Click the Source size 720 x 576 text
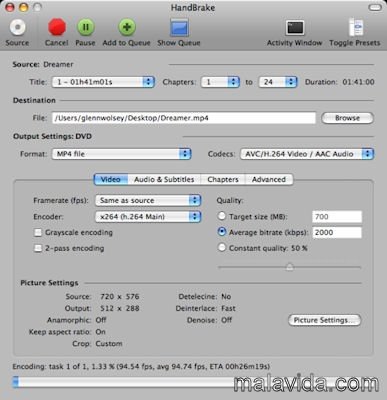The width and height of the screenshot is (387, 400). pyautogui.click(x=120, y=297)
